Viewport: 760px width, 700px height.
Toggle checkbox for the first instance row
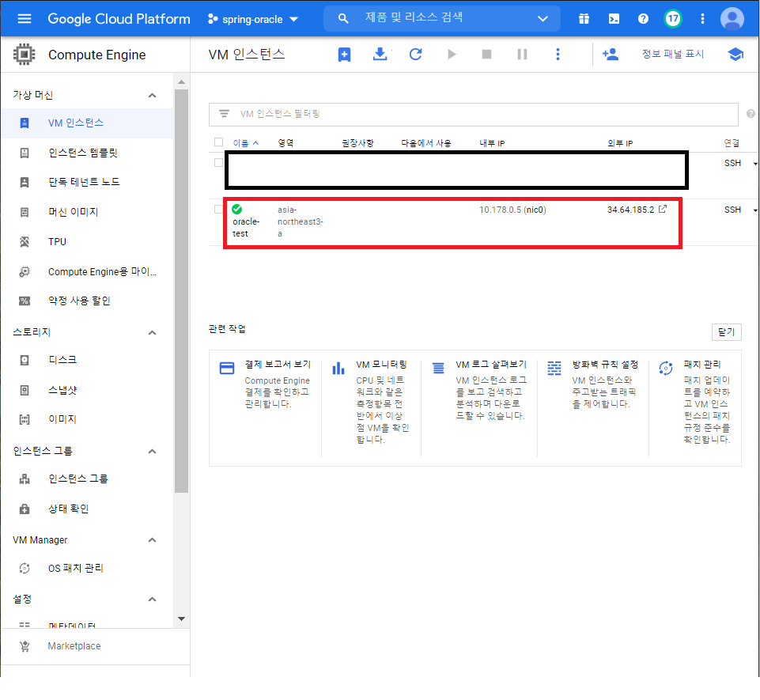click(218, 163)
